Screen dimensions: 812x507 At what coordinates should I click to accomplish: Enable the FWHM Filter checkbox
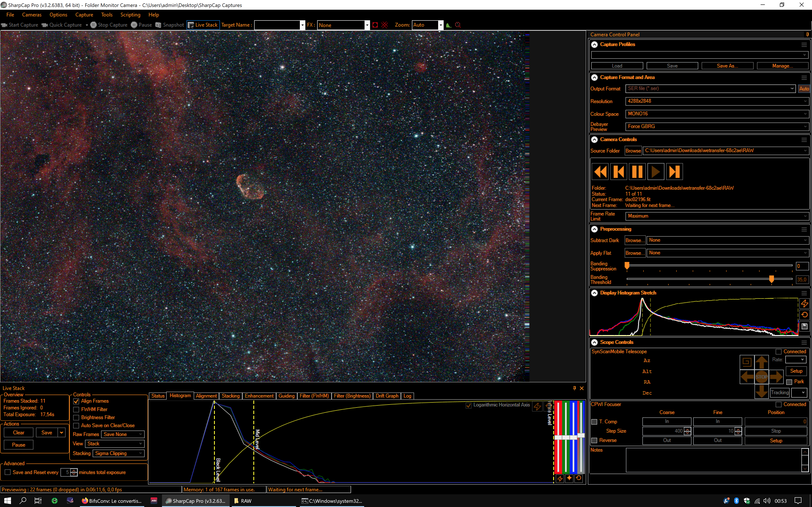tap(76, 409)
